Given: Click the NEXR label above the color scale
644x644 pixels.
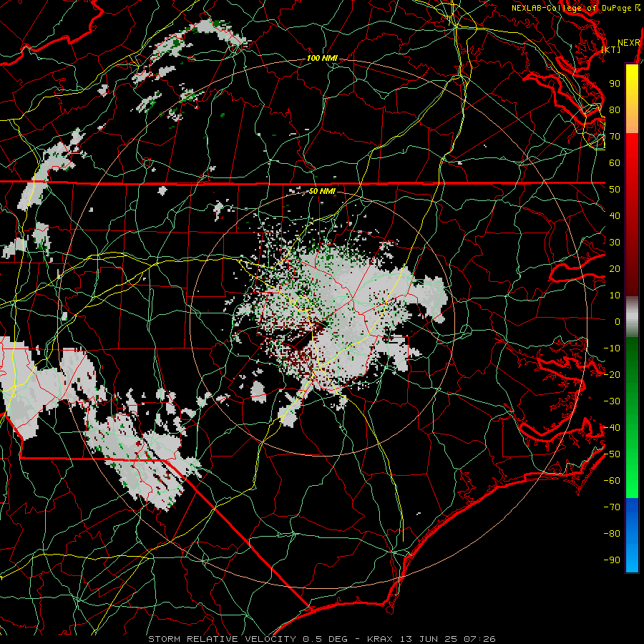Looking at the screenshot, I should pos(628,43).
